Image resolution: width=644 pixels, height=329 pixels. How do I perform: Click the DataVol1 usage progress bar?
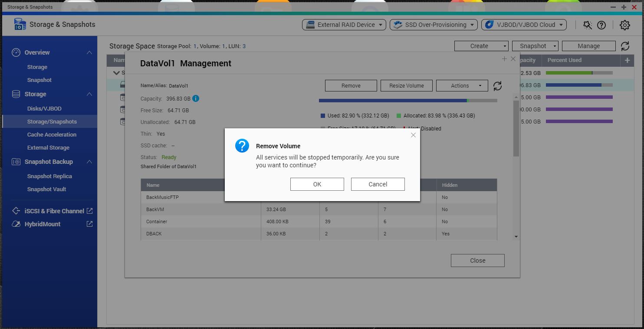(408, 101)
